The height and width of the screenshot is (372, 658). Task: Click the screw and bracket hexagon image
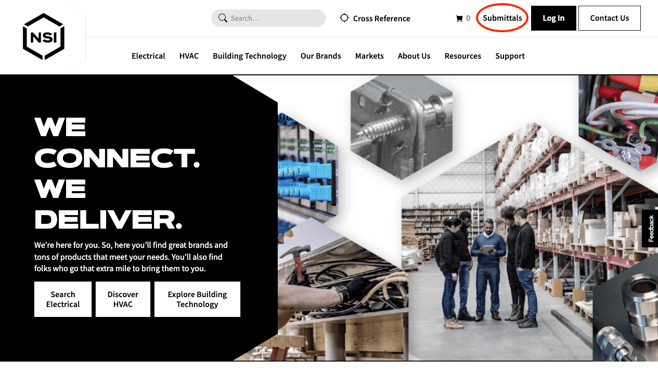(402, 127)
